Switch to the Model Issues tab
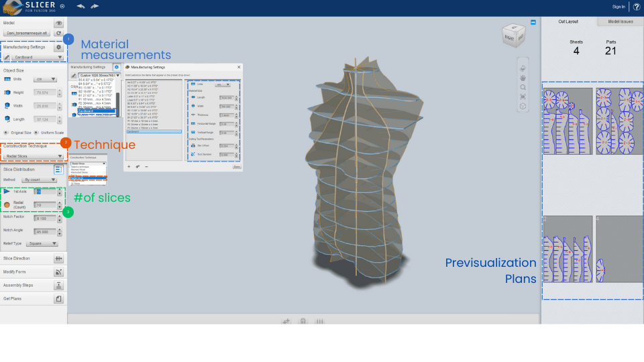644x362 pixels. [x=620, y=21]
